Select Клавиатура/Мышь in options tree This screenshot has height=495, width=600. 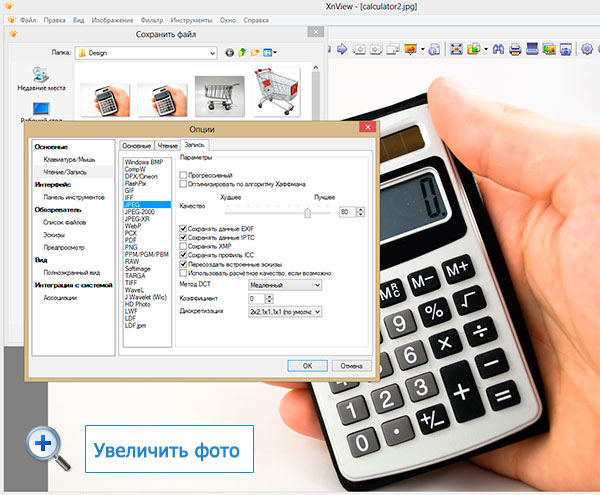(69, 160)
